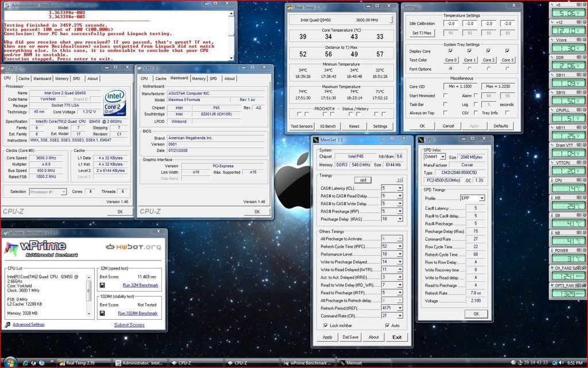The width and height of the screenshot is (588, 368).
Task: Open Internet Explorer from quick launch
Action: pyautogui.click(x=25, y=363)
